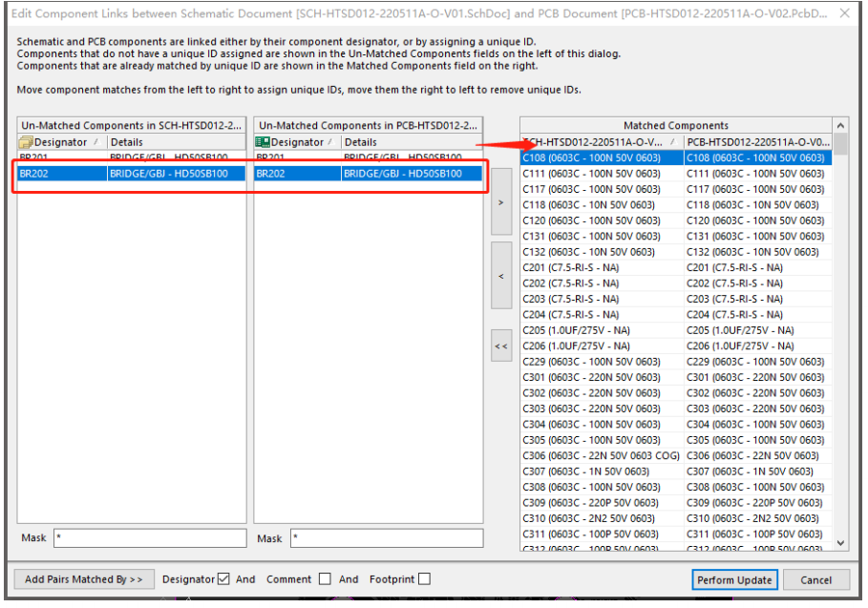The width and height of the screenshot is (868, 608).
Task: Enable the Footprint checkbox
Action: pyautogui.click(x=424, y=578)
